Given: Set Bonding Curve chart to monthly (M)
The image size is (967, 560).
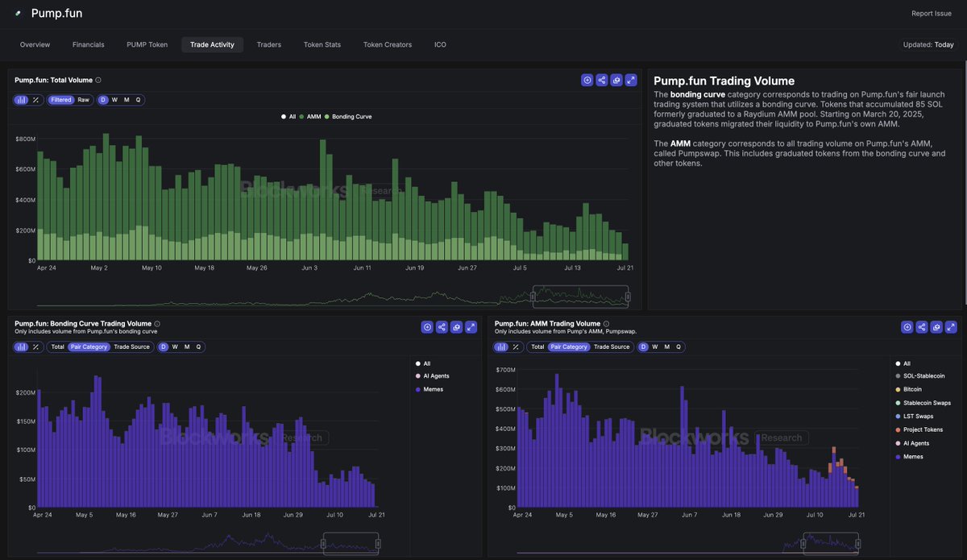Looking at the screenshot, I should point(187,346).
